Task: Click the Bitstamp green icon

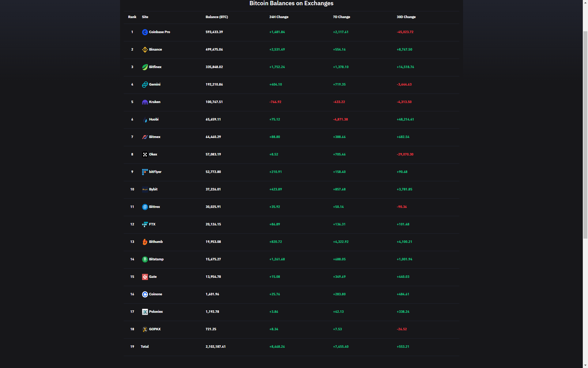Action: [x=145, y=259]
